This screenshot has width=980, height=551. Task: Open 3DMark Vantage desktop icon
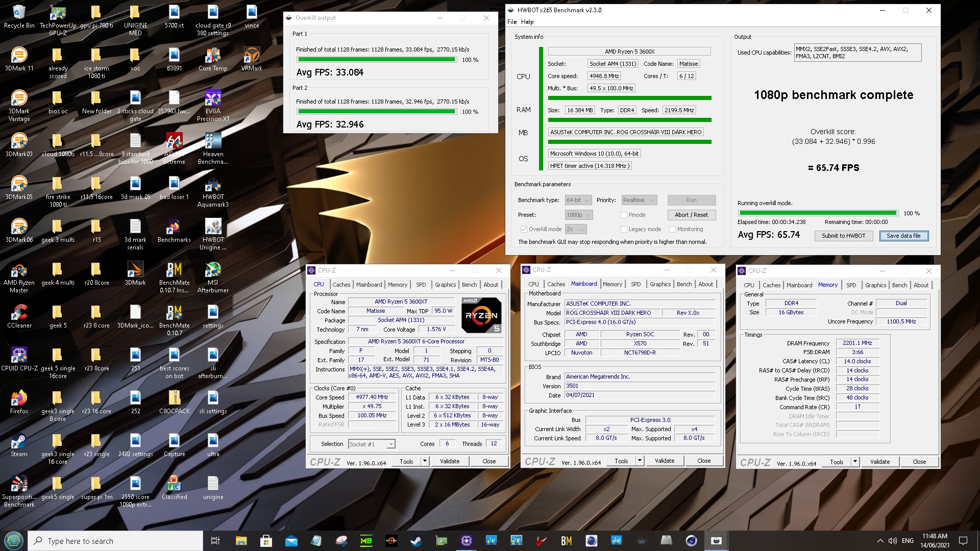click(19, 106)
